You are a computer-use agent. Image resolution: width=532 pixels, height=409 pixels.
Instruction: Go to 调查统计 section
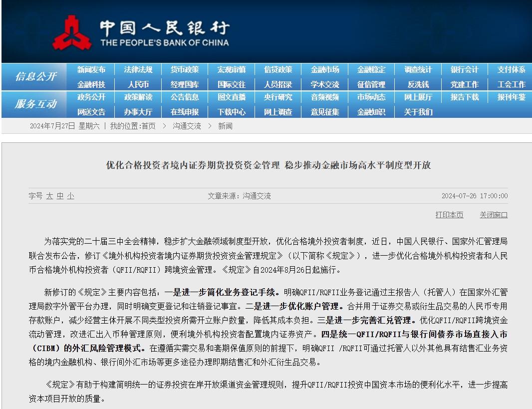(418, 69)
